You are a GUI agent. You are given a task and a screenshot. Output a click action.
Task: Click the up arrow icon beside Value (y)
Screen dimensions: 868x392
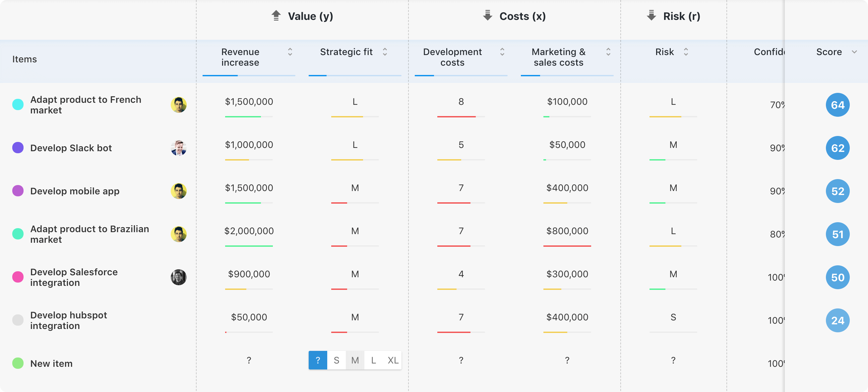click(276, 16)
